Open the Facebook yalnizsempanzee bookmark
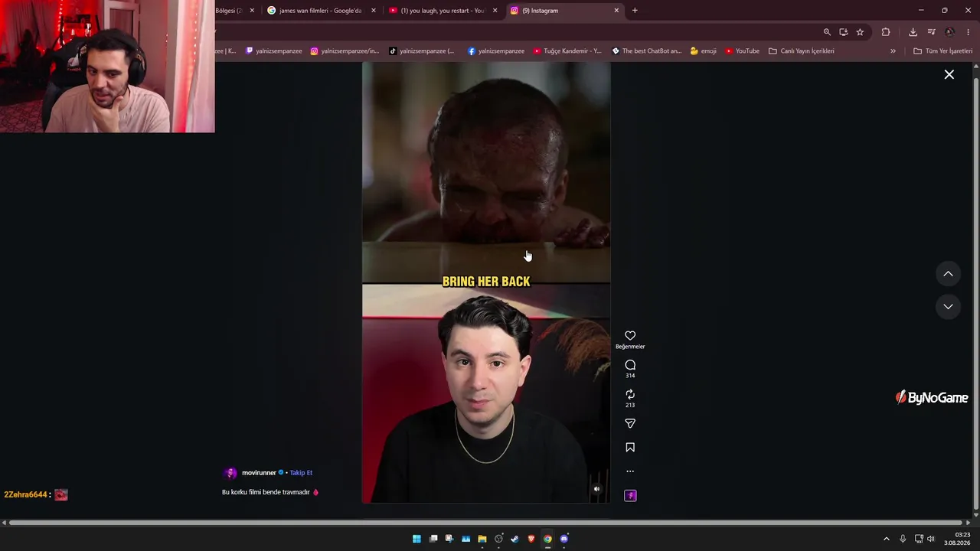The height and width of the screenshot is (551, 980). tap(496, 51)
